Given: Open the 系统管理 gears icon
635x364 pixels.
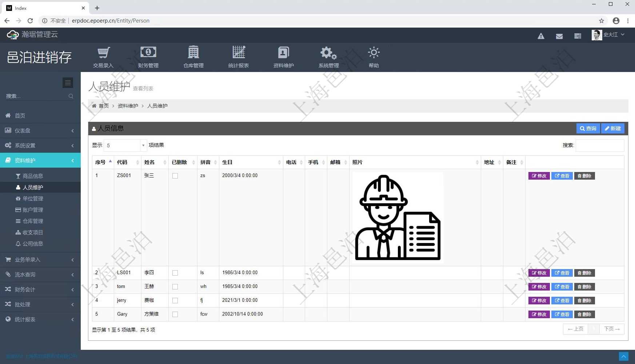Looking at the screenshot, I should [x=328, y=53].
